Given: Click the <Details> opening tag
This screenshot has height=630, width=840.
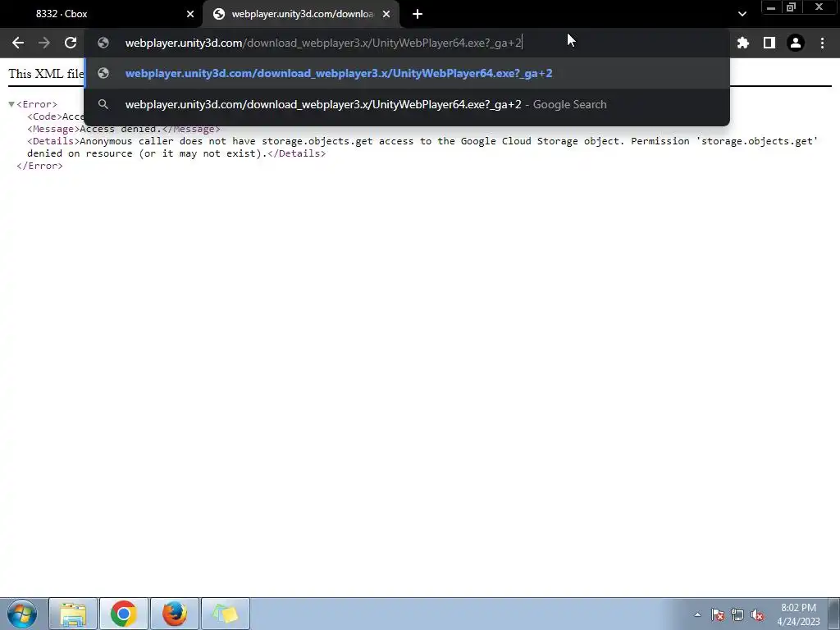Looking at the screenshot, I should [53, 141].
